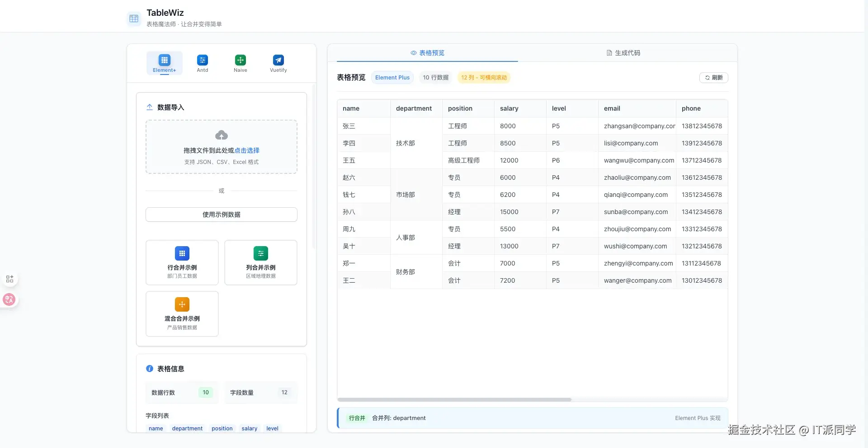Switch to the 生成代码 tab
Image resolution: width=868 pixels, height=448 pixels.
tap(623, 53)
